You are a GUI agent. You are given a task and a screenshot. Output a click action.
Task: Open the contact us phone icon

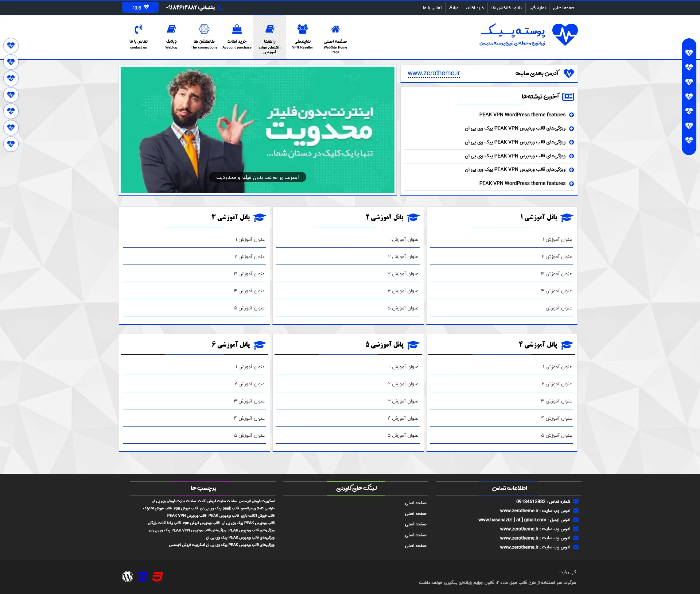click(x=139, y=29)
